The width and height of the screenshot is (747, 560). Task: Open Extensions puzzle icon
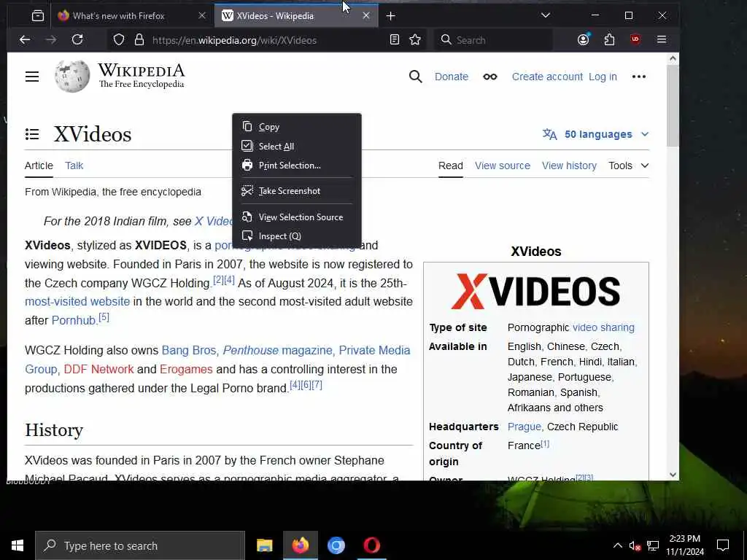pyautogui.click(x=609, y=39)
